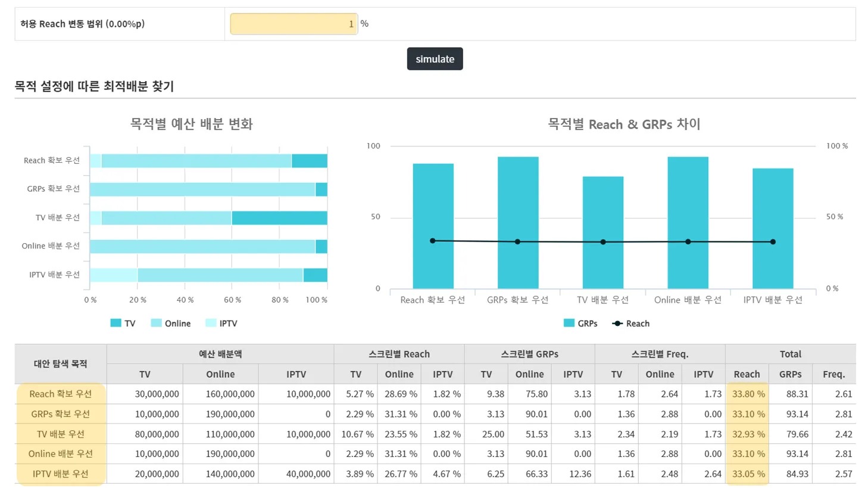Click the 대안 탐색 목적 table header

pyautogui.click(x=61, y=363)
